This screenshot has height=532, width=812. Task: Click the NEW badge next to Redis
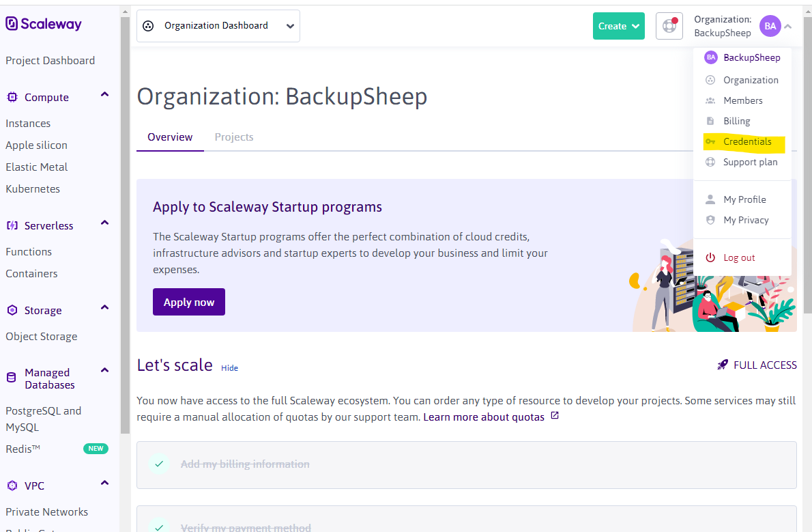(96, 449)
